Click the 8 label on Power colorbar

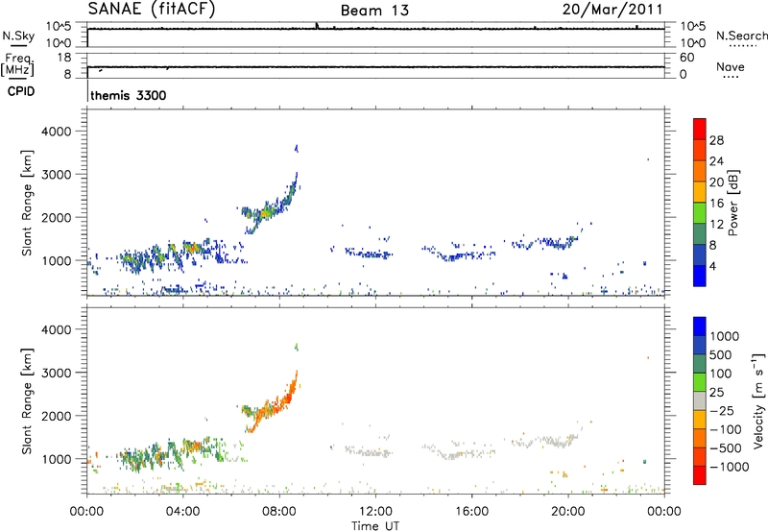(x=713, y=245)
